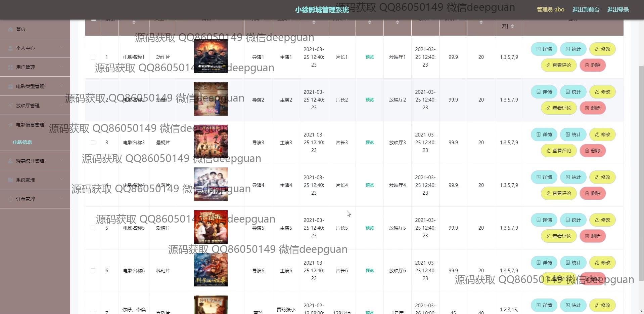The height and width of the screenshot is (314, 644).
Task: Click 查看评论 for 电影名称5
Action: coord(559,236)
